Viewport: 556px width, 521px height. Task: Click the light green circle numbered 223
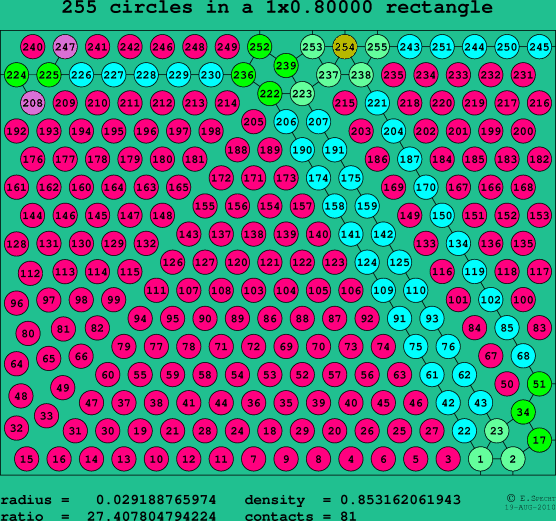302,94
